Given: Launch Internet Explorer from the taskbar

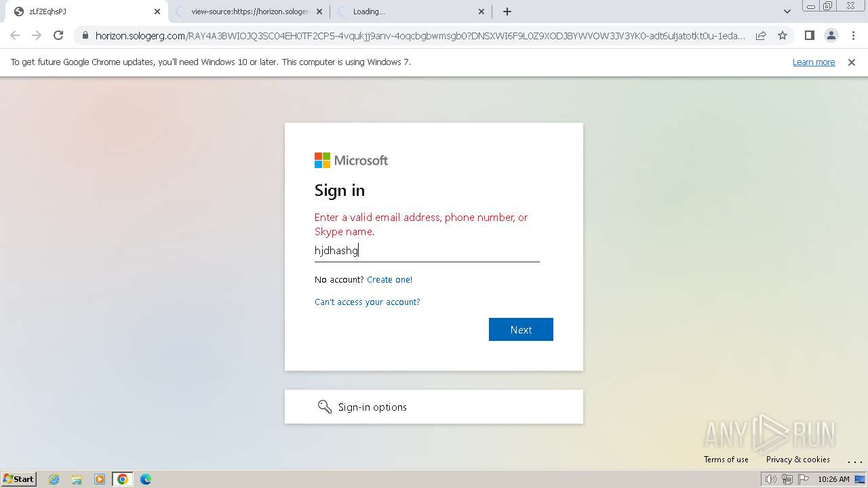Looking at the screenshot, I should coord(54,479).
